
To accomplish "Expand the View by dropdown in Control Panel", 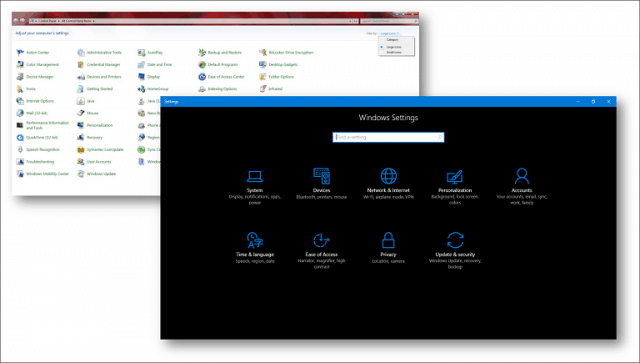I will [x=389, y=33].
